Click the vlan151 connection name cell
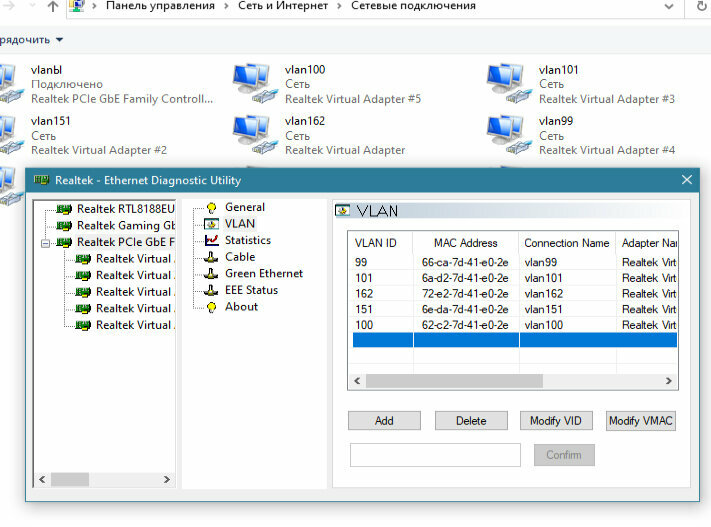The height and width of the screenshot is (527, 711). (x=543, y=309)
